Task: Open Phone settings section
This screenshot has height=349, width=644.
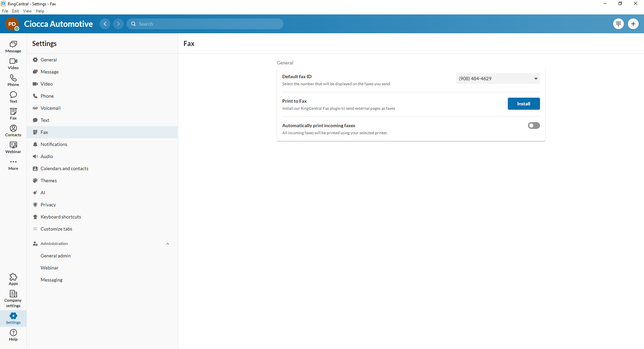Action: pyautogui.click(x=102, y=96)
